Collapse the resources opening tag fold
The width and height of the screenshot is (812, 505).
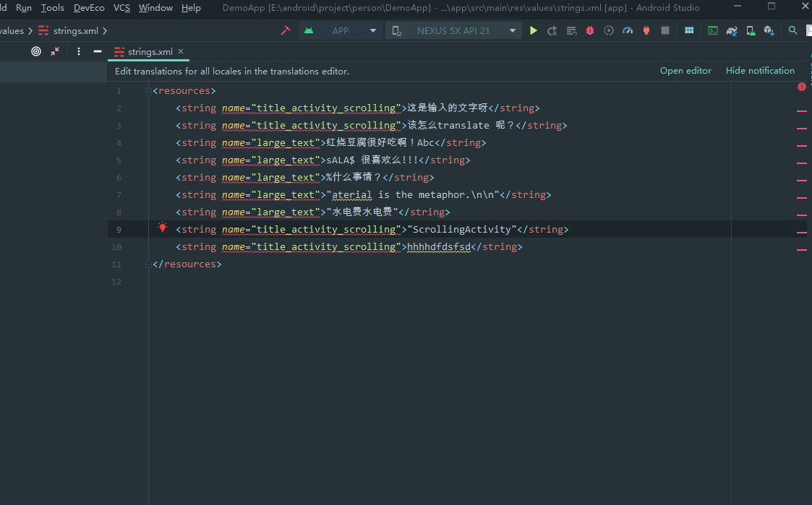point(148,90)
